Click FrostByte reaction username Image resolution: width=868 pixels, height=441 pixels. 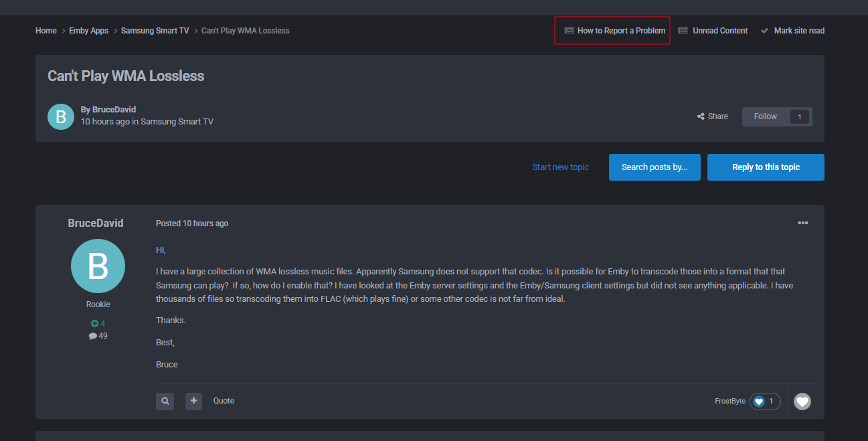pos(729,402)
